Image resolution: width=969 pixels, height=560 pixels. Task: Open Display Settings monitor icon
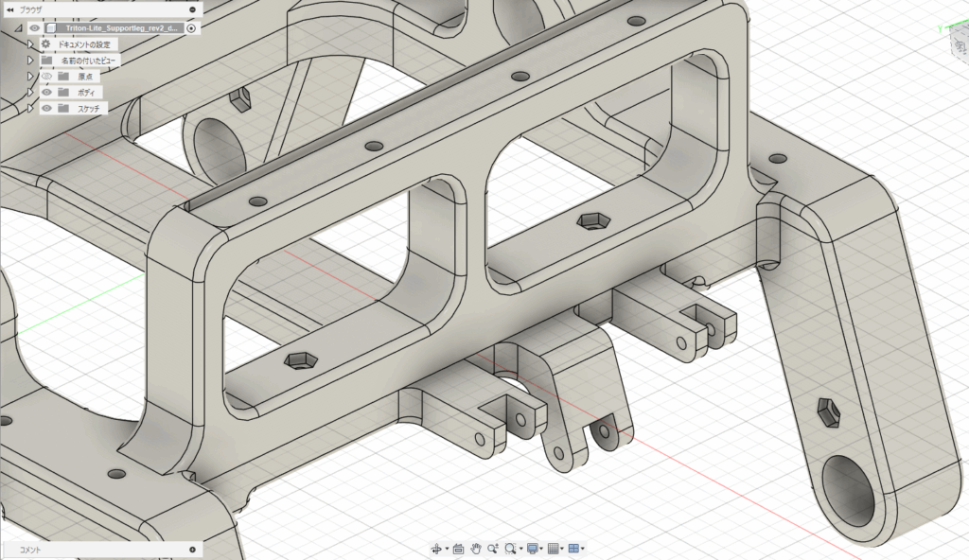pyautogui.click(x=532, y=549)
